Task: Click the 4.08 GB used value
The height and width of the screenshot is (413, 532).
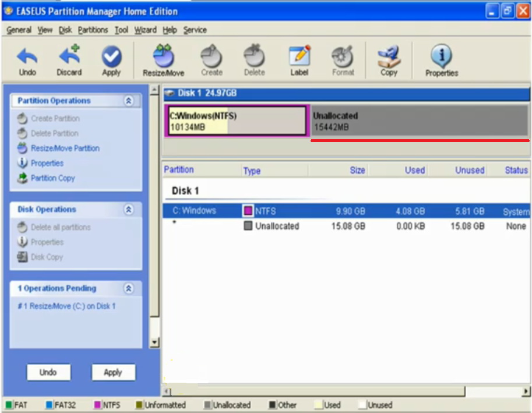Action: click(410, 211)
